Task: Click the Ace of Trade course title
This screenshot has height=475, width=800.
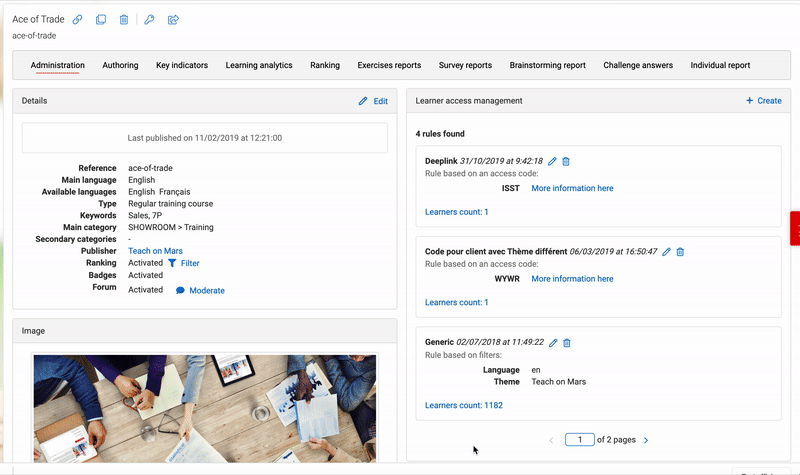Action: (x=38, y=19)
